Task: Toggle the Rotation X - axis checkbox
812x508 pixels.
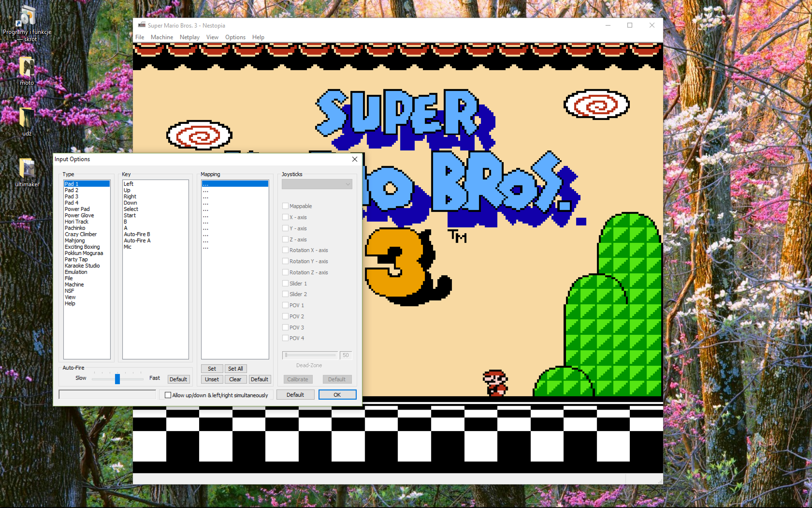Action: (x=285, y=250)
